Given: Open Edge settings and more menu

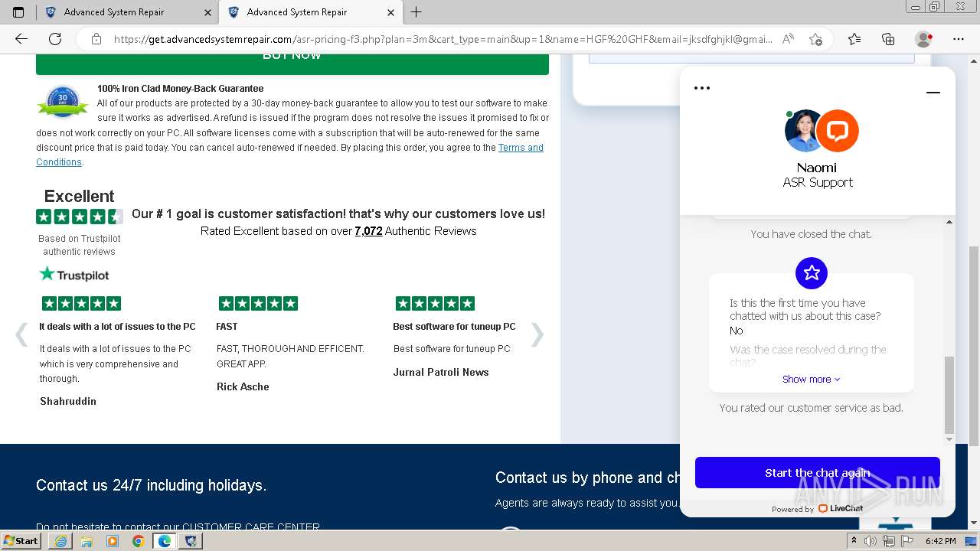Looking at the screenshot, I should pyautogui.click(x=959, y=39).
